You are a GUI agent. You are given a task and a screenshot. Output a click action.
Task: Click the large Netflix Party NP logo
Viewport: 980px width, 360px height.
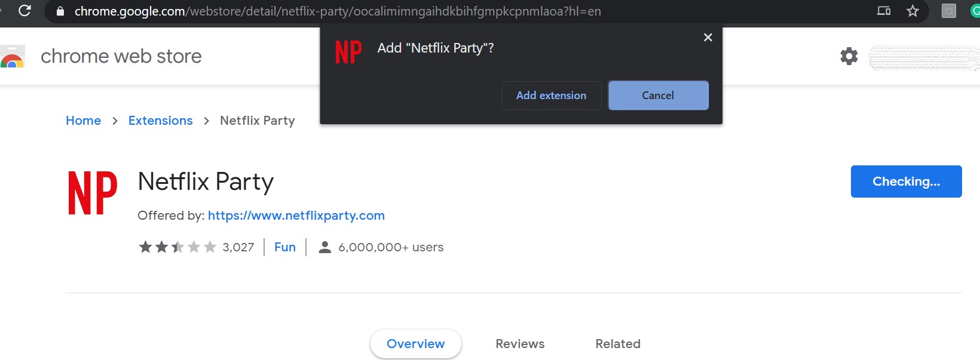click(x=93, y=193)
